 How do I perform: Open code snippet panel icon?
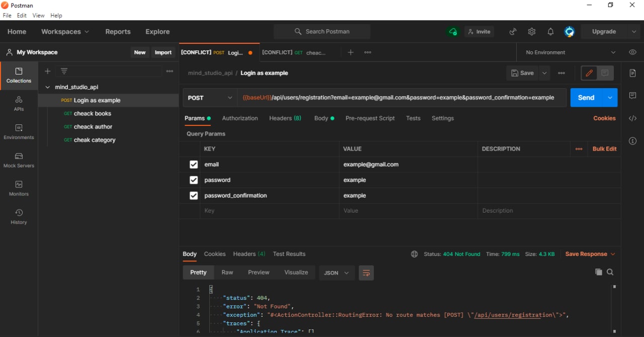[x=633, y=118]
